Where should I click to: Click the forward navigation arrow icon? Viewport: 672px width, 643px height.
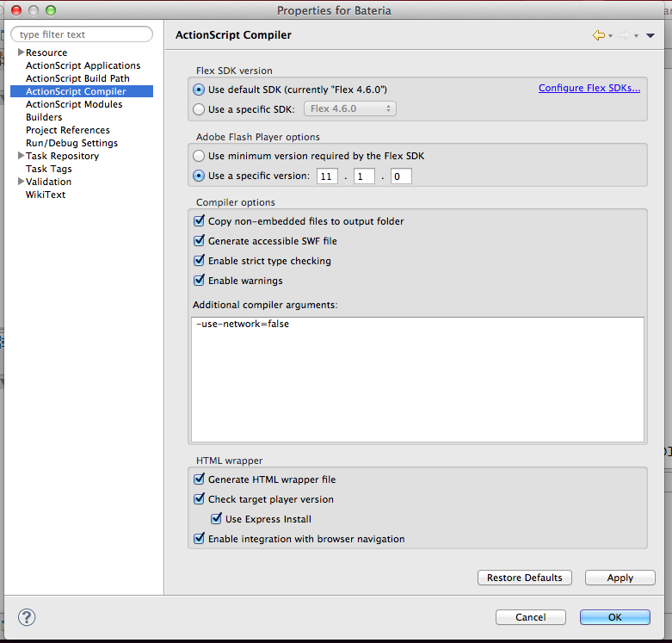[x=624, y=35]
